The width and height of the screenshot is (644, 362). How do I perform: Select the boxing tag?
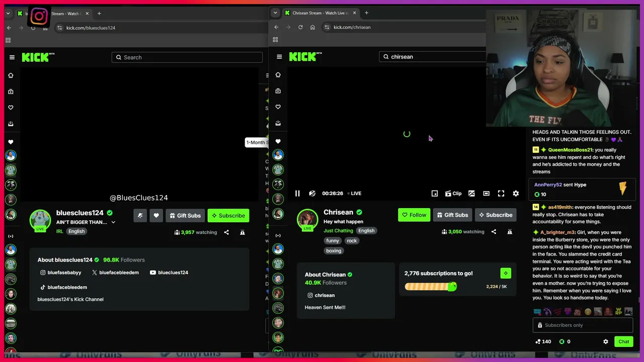pyautogui.click(x=334, y=251)
